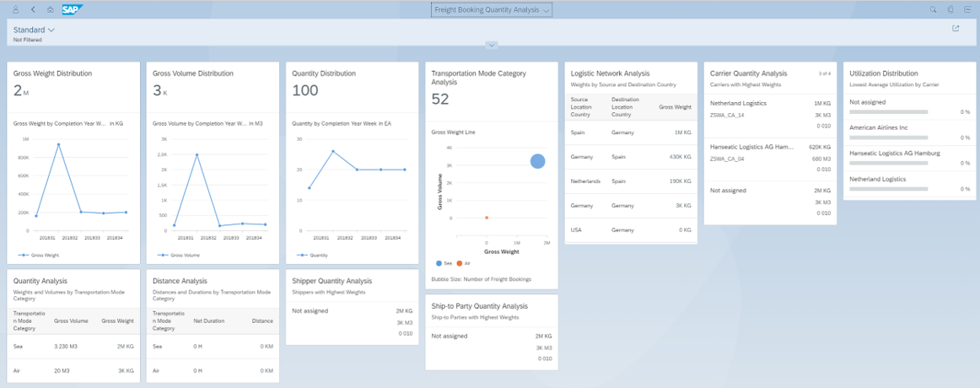980x388 pixels.
Task: Click the blue Sea bubble in chart
Action: [537, 161]
